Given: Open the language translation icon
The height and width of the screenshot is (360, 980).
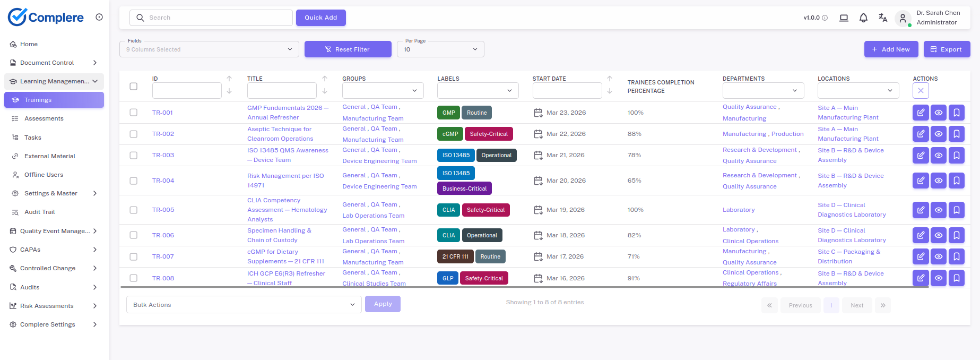Looking at the screenshot, I should (x=883, y=18).
